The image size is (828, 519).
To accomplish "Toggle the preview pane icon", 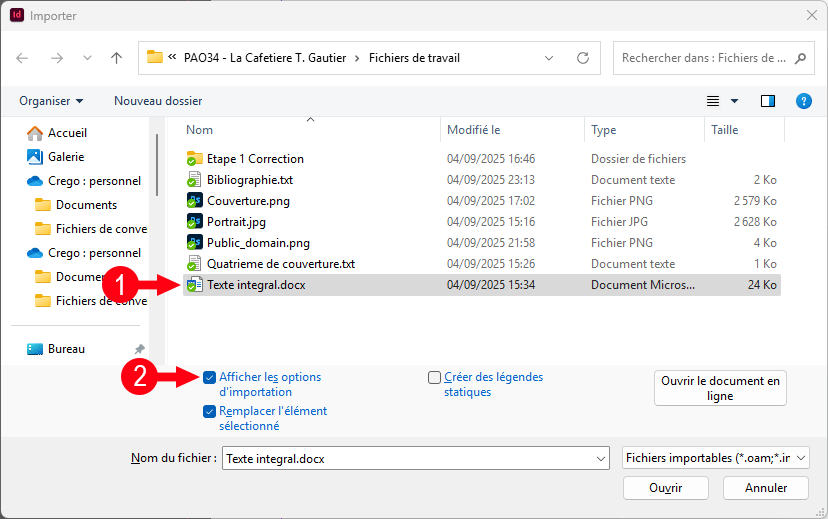I will click(x=768, y=101).
